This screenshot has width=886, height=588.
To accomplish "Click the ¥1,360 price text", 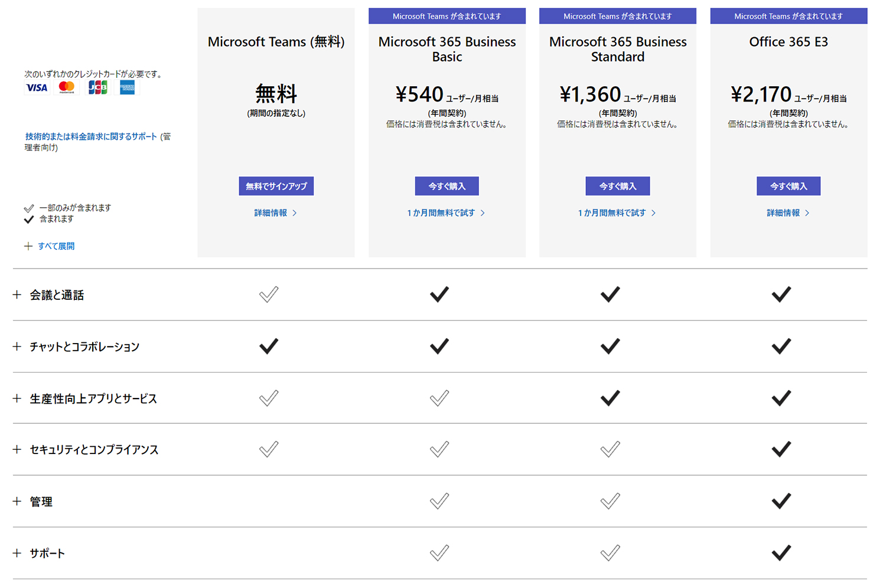I will pos(590,94).
